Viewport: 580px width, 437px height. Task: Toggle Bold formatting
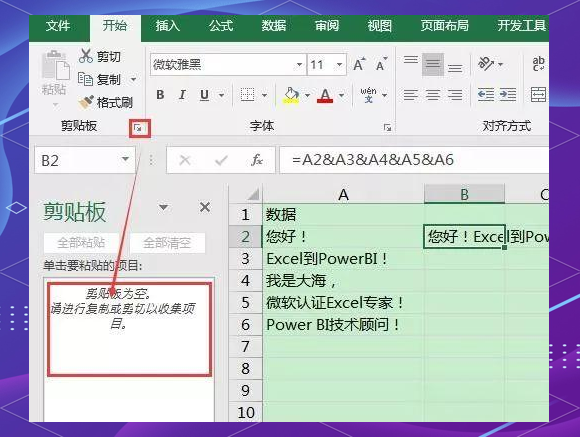click(x=160, y=95)
